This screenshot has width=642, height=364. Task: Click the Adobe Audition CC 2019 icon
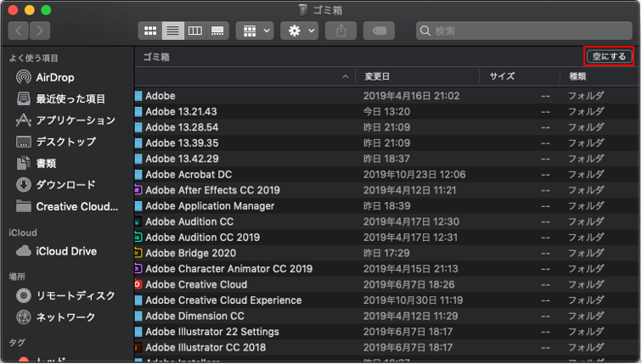tap(138, 238)
